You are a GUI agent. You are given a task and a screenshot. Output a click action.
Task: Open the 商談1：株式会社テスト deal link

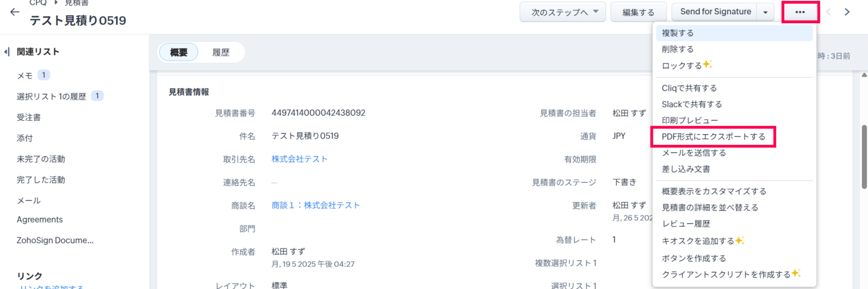pyautogui.click(x=315, y=205)
